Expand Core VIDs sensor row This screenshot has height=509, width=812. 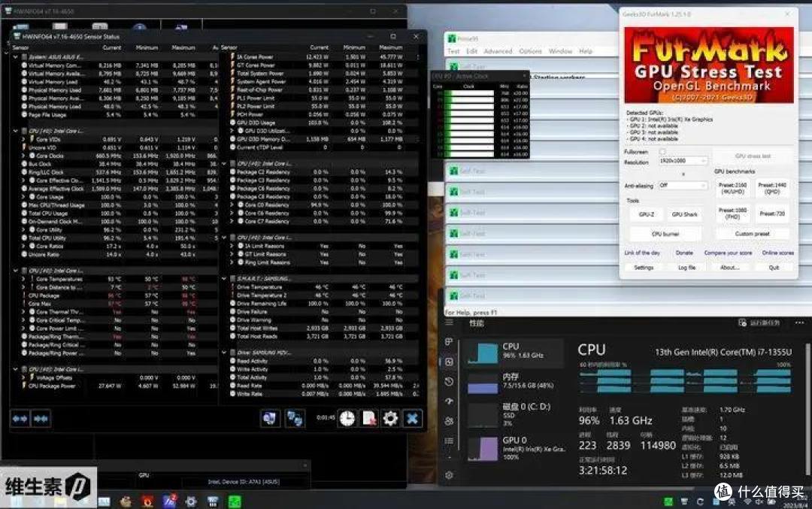pos(23,139)
